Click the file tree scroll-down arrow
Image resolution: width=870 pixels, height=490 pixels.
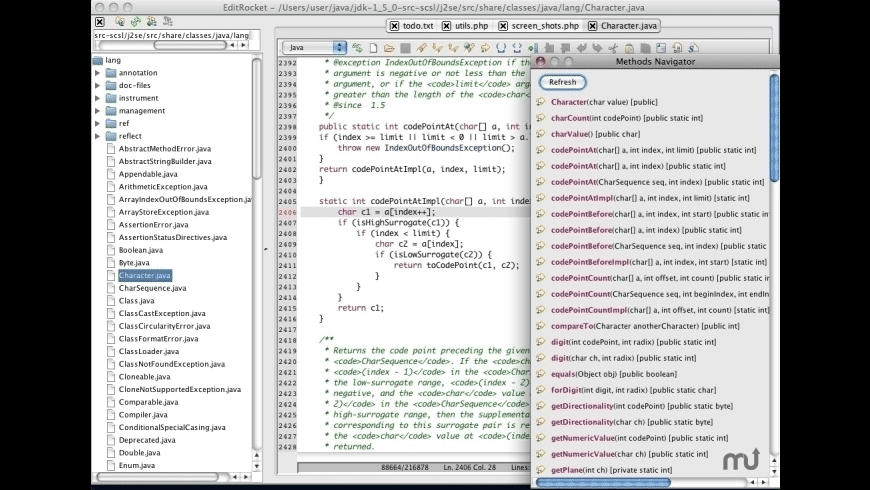pyautogui.click(x=256, y=466)
